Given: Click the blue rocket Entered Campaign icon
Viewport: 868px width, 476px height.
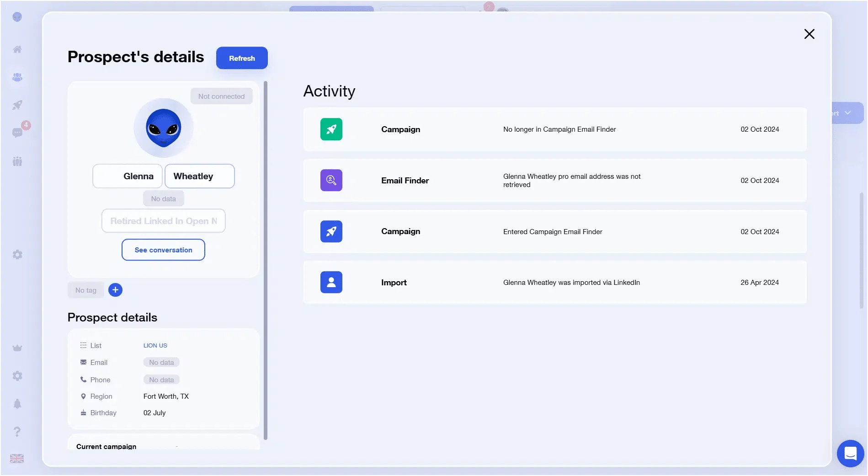Looking at the screenshot, I should coord(331,231).
